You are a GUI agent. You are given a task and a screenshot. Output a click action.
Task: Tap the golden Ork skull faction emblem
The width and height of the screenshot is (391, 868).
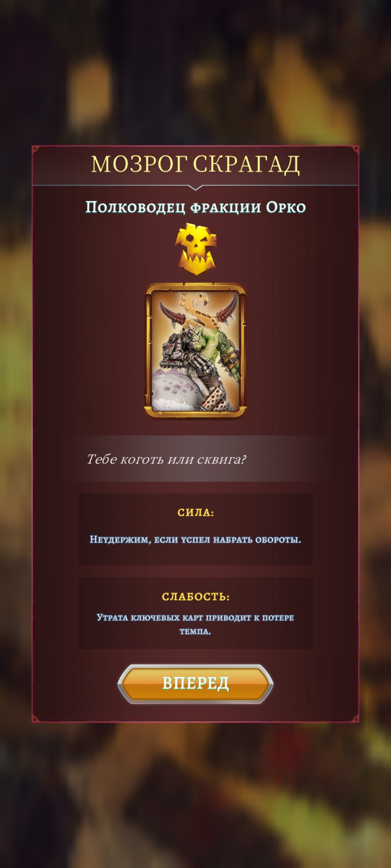pyautogui.click(x=195, y=249)
